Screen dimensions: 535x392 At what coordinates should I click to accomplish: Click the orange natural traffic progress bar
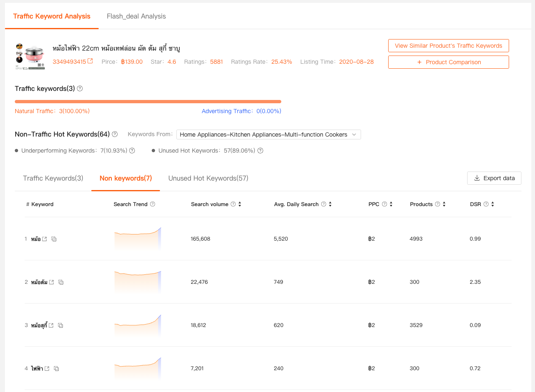[148, 102]
